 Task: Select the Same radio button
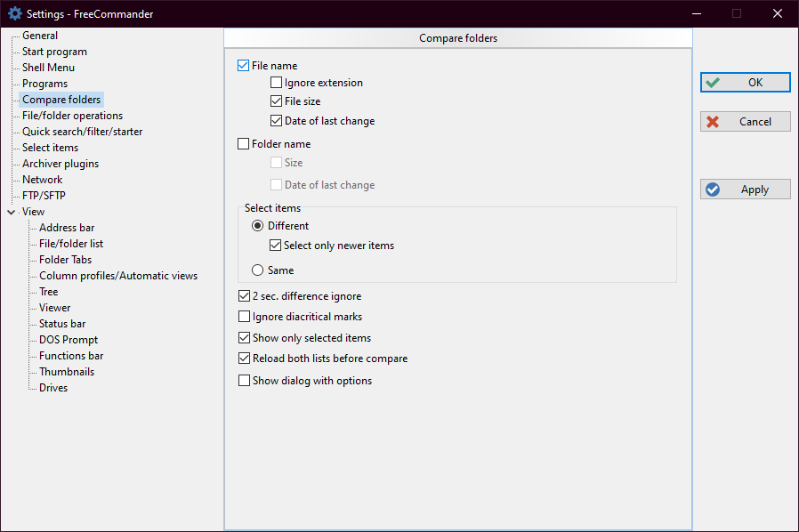point(258,270)
